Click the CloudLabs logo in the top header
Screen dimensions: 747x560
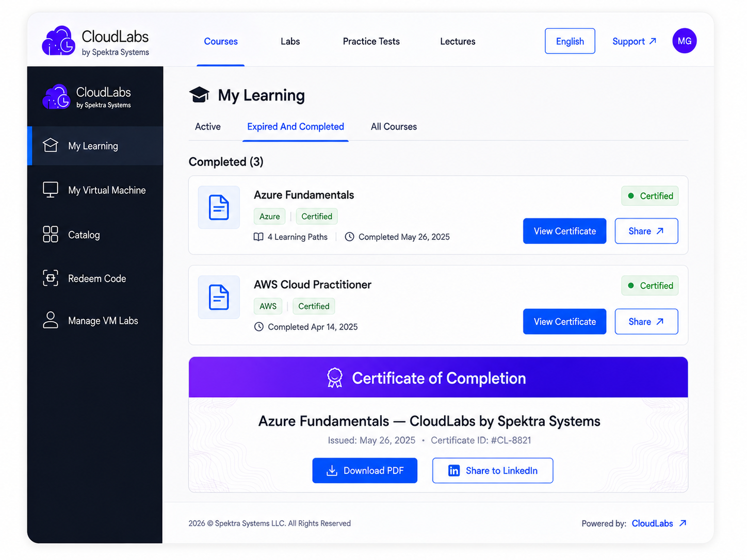(x=95, y=41)
